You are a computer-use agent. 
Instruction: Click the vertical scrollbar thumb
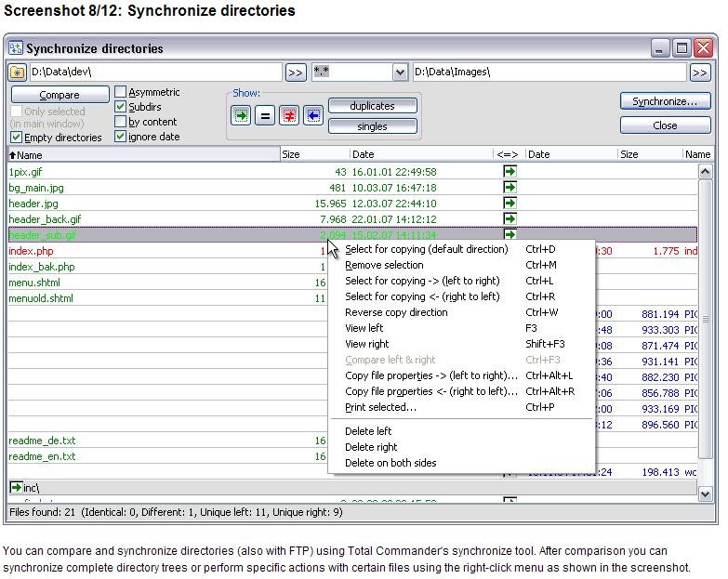[705, 319]
